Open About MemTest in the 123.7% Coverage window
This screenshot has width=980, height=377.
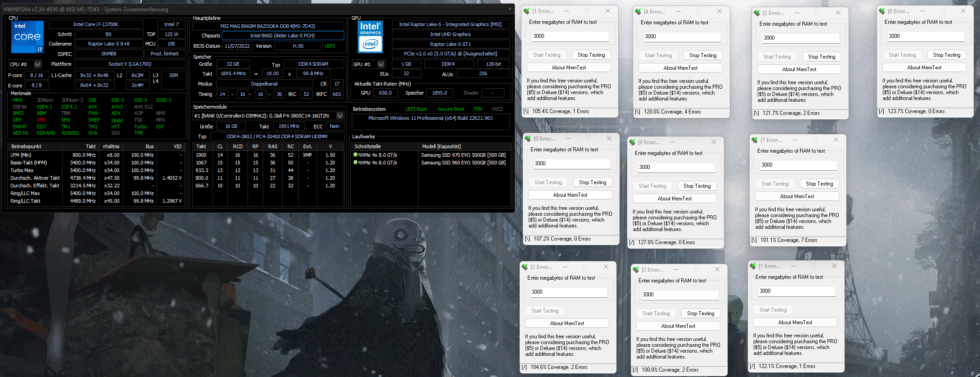924,68
